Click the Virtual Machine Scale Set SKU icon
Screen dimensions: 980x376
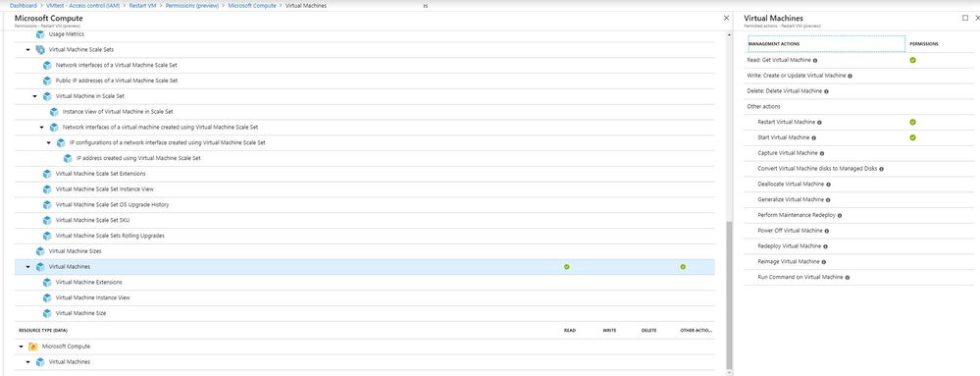click(47, 220)
